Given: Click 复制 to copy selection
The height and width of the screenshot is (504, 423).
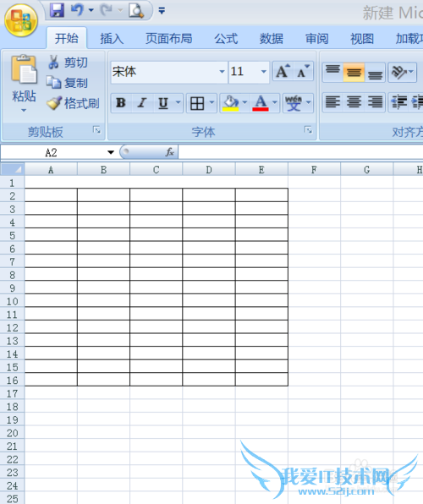Looking at the screenshot, I should (x=68, y=83).
